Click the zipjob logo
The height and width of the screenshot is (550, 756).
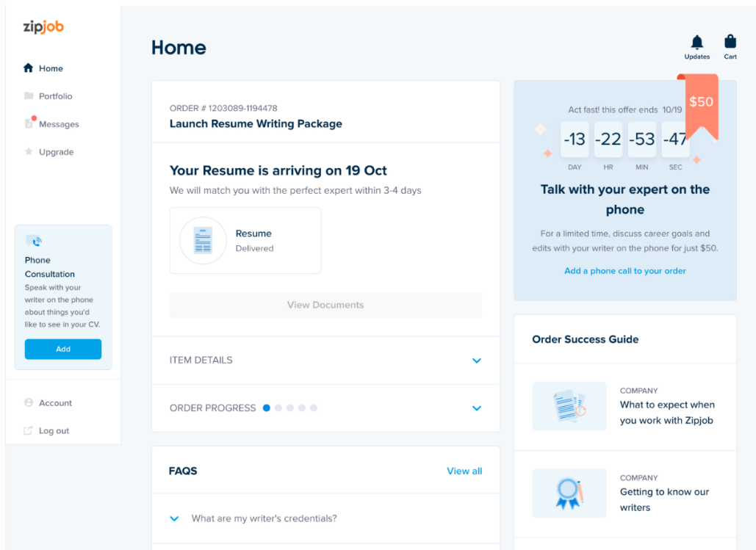[43, 27]
